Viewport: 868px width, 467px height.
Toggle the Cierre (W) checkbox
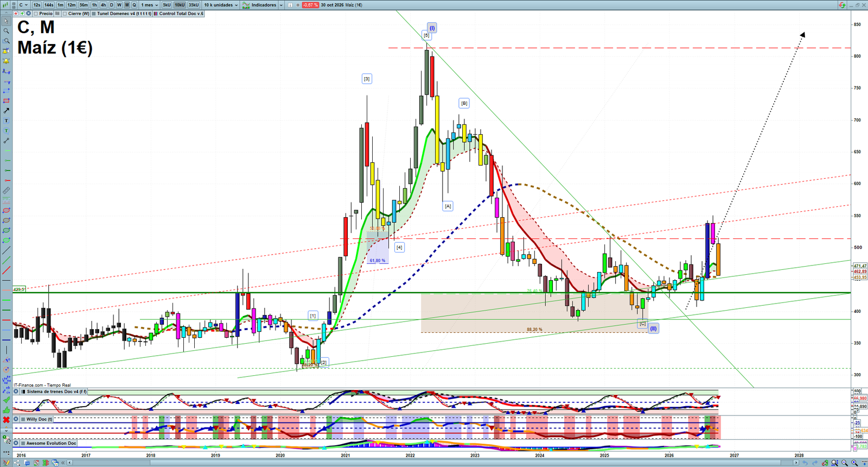(x=65, y=14)
